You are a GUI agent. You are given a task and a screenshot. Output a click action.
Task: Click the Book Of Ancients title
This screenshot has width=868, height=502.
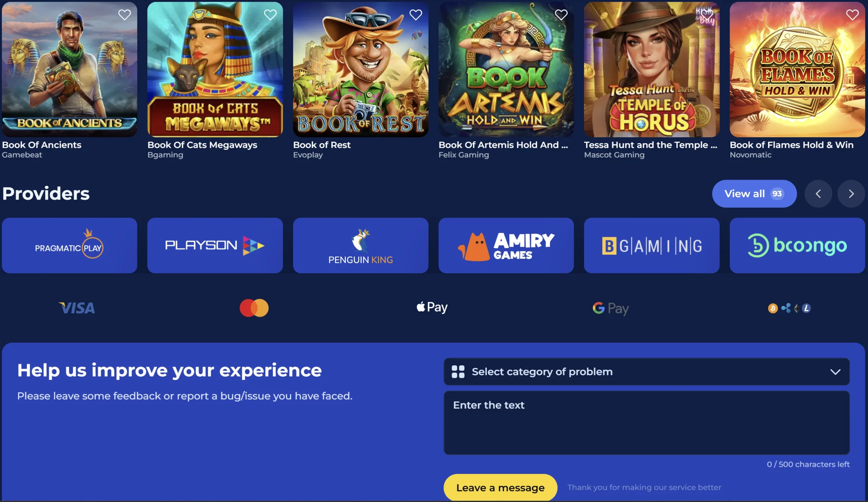pyautogui.click(x=42, y=145)
